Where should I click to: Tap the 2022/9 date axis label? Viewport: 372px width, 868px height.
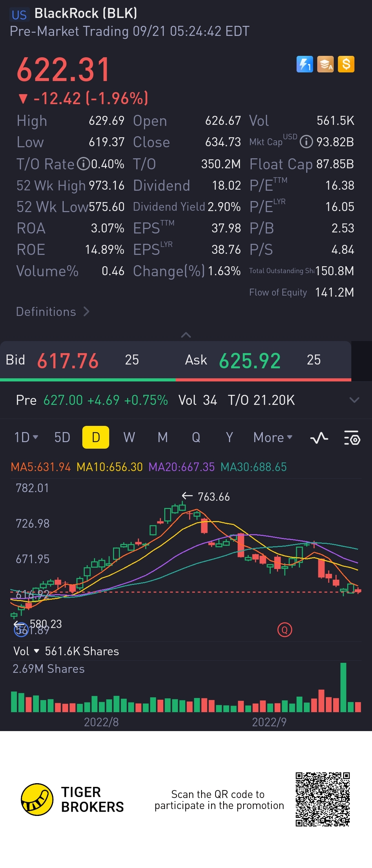point(269,722)
